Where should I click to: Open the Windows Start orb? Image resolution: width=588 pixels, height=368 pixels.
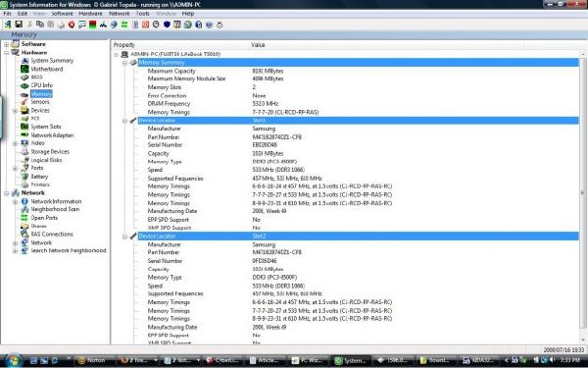(x=14, y=360)
